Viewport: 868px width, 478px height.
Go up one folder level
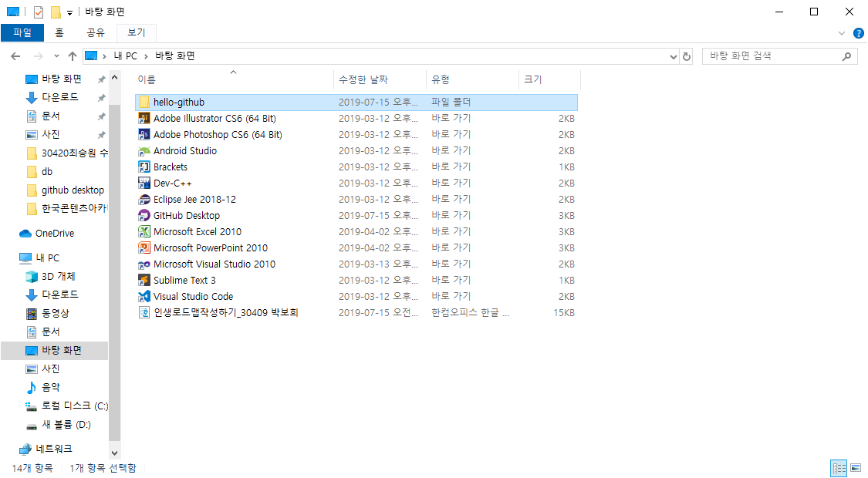[x=72, y=56]
